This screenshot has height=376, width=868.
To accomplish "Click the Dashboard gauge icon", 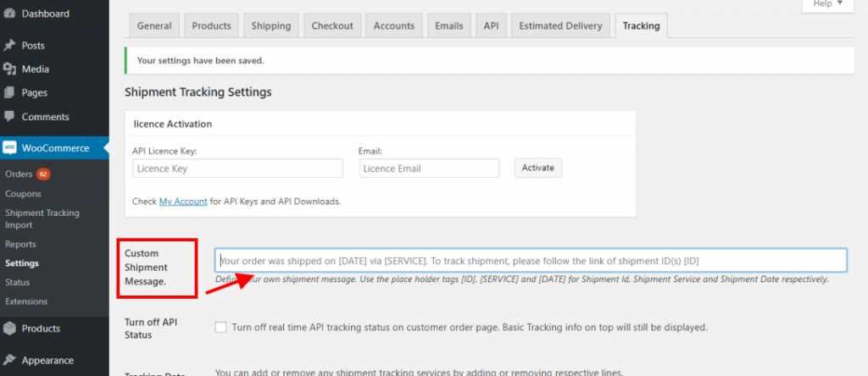I will [9, 14].
